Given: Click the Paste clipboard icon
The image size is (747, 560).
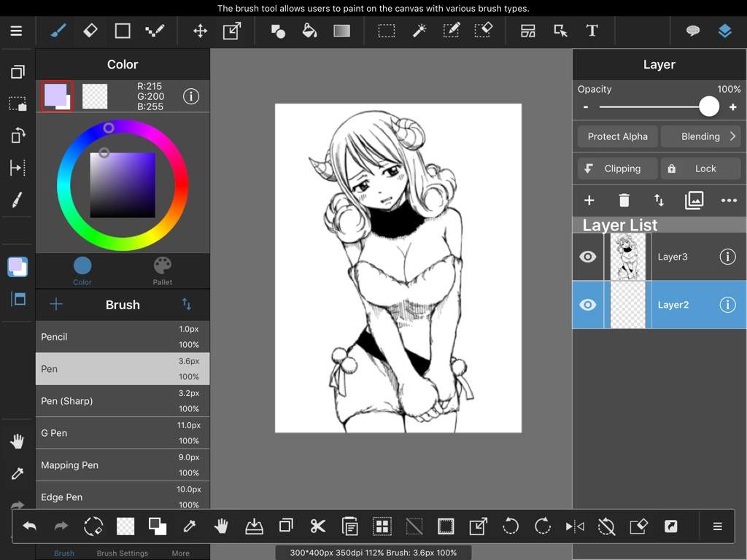Looking at the screenshot, I should point(349,526).
